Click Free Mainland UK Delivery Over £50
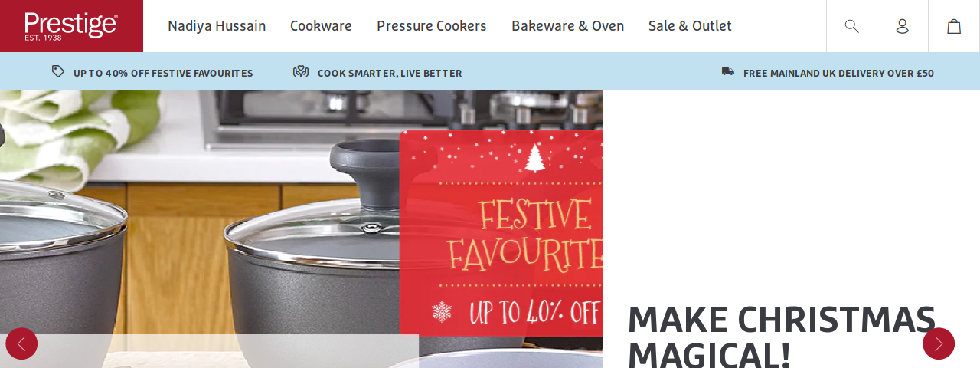The height and width of the screenshot is (368, 980). pos(838,73)
